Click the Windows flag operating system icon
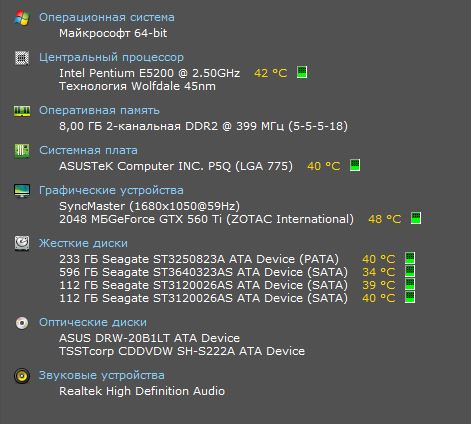471x424 pixels. point(22,17)
